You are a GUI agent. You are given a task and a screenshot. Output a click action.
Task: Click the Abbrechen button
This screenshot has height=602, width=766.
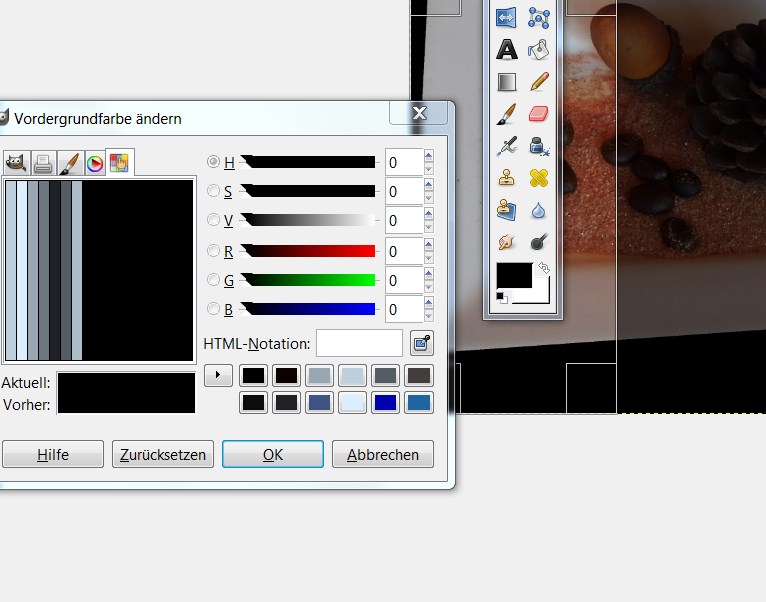pos(383,454)
